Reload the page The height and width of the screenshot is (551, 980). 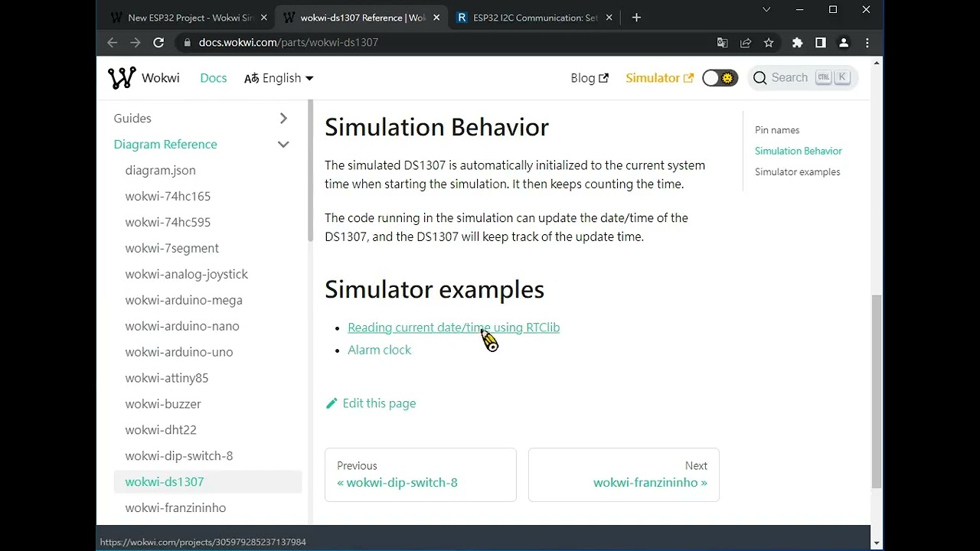[x=158, y=43]
